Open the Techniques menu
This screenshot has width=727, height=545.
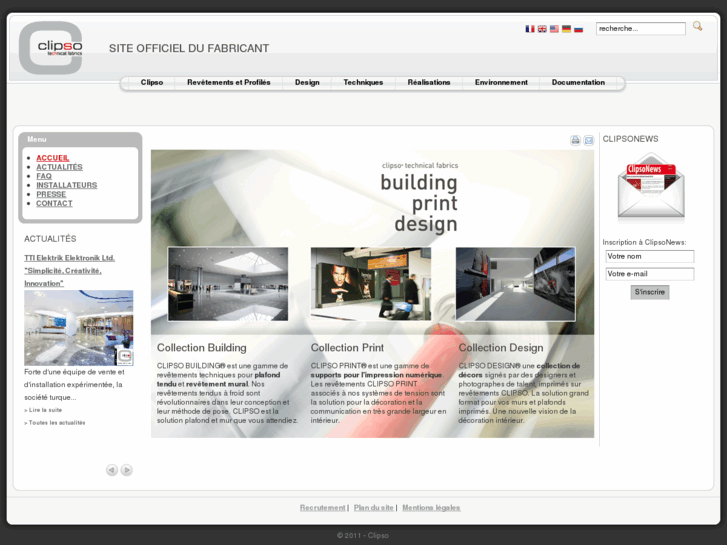[x=363, y=83]
